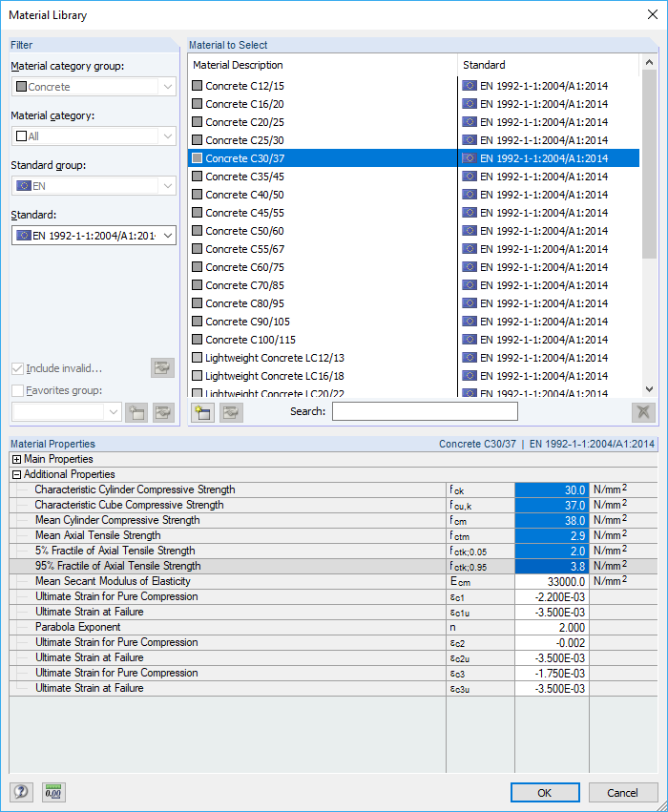Open the Material category group dropdown
The image size is (668, 812).
[94, 87]
